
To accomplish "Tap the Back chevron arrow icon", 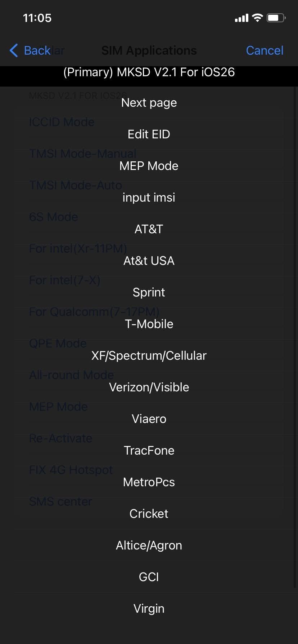I will pos(14,51).
